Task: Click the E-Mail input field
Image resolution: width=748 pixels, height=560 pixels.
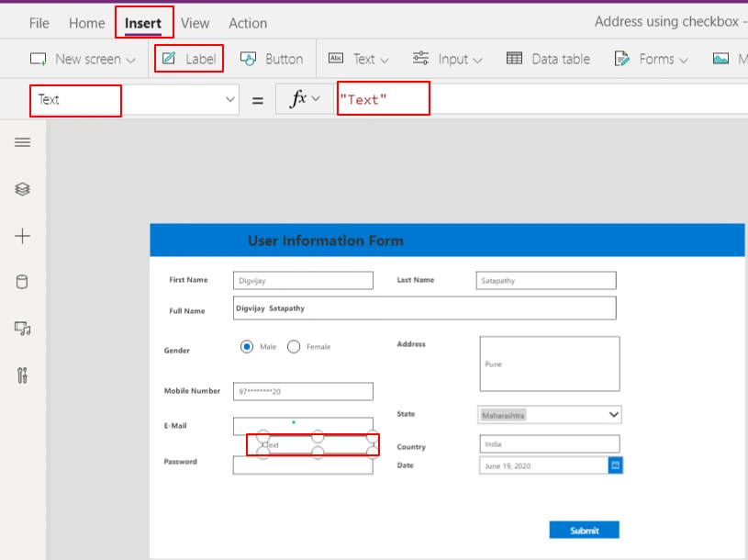Action: pos(303,426)
